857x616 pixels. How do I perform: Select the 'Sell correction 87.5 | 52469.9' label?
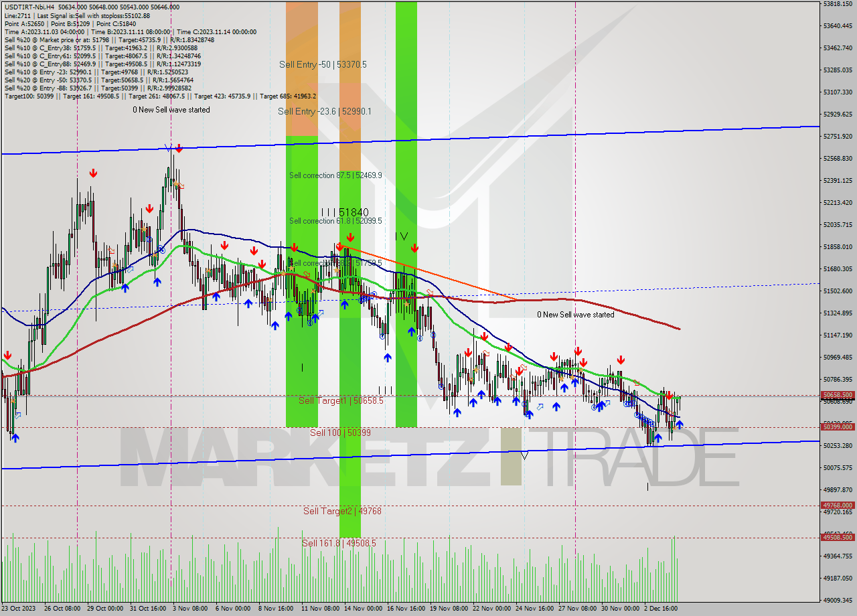point(335,175)
